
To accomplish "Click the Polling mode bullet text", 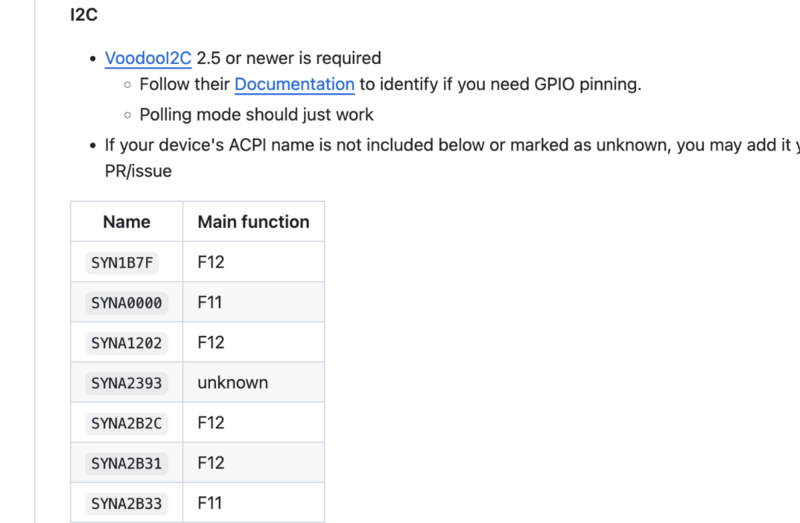I will [x=256, y=114].
